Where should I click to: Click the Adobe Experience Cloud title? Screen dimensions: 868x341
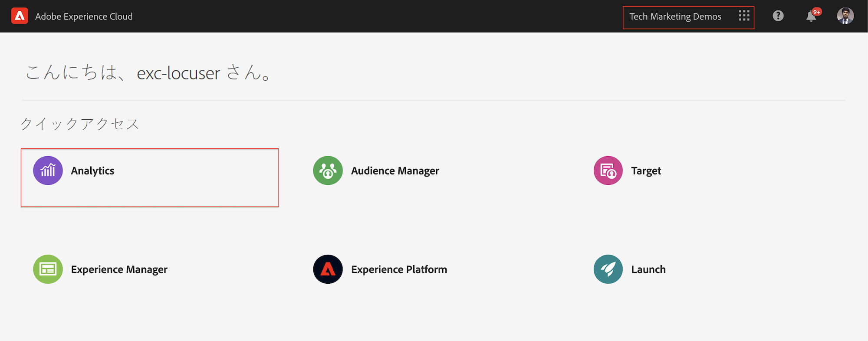click(x=84, y=16)
